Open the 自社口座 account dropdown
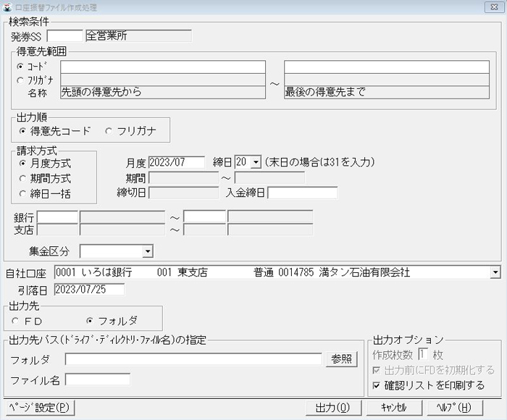507x420 pixels. (x=495, y=272)
